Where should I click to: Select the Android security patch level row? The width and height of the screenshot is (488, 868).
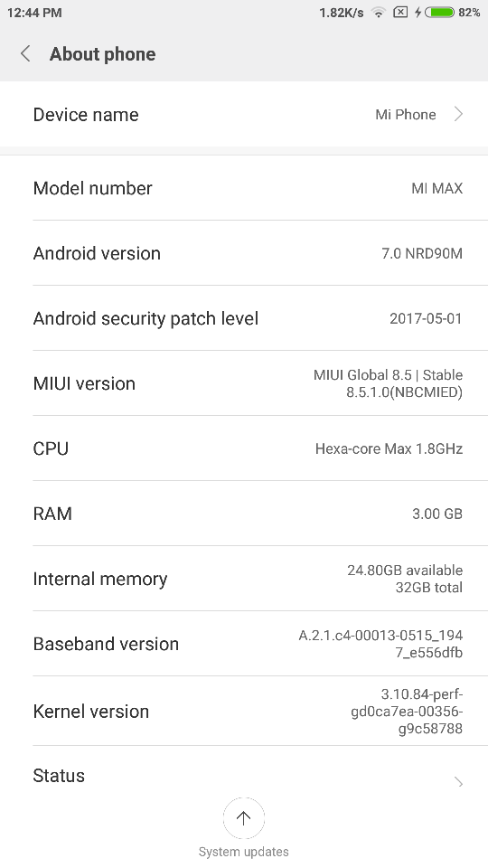pos(244,318)
